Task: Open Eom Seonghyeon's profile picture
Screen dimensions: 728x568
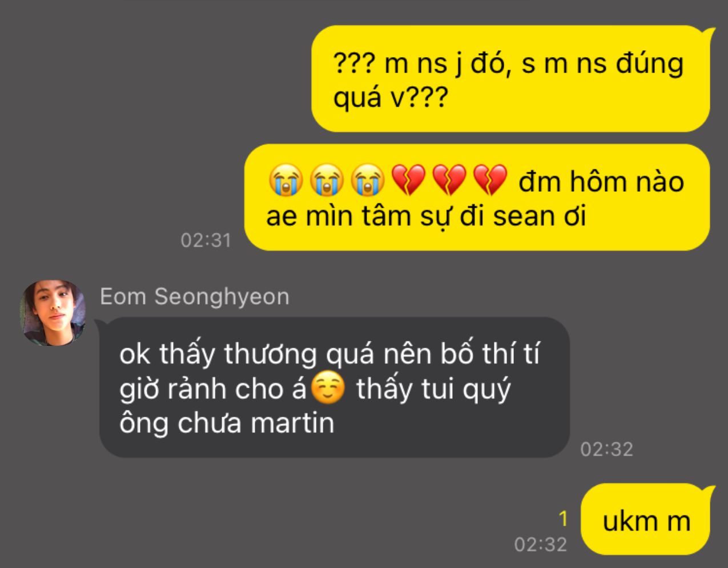Action: pos(53,313)
